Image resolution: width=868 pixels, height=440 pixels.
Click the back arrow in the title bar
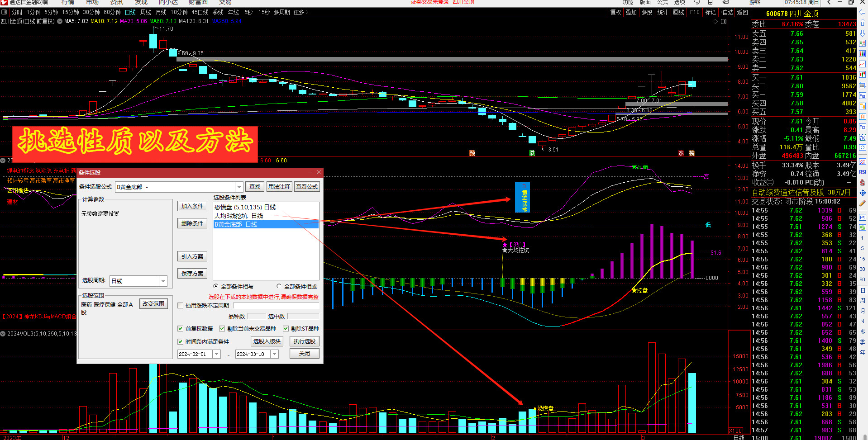point(829,2)
